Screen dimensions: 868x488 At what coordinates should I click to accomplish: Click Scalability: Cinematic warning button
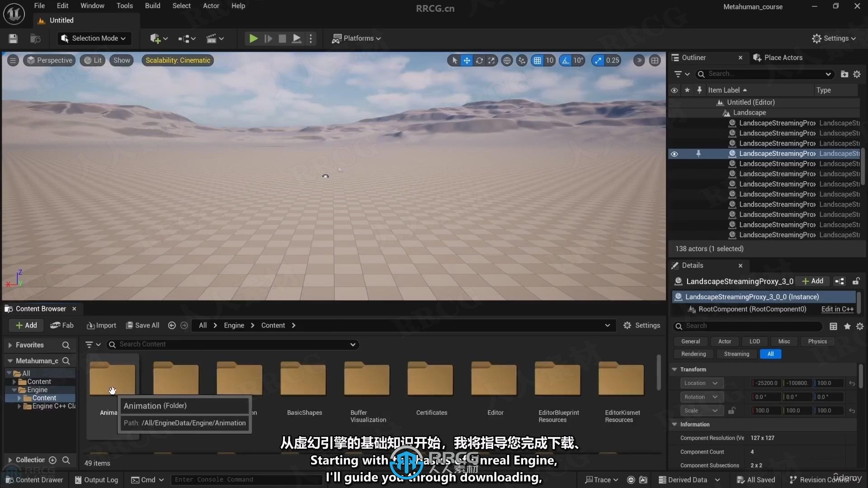click(178, 60)
